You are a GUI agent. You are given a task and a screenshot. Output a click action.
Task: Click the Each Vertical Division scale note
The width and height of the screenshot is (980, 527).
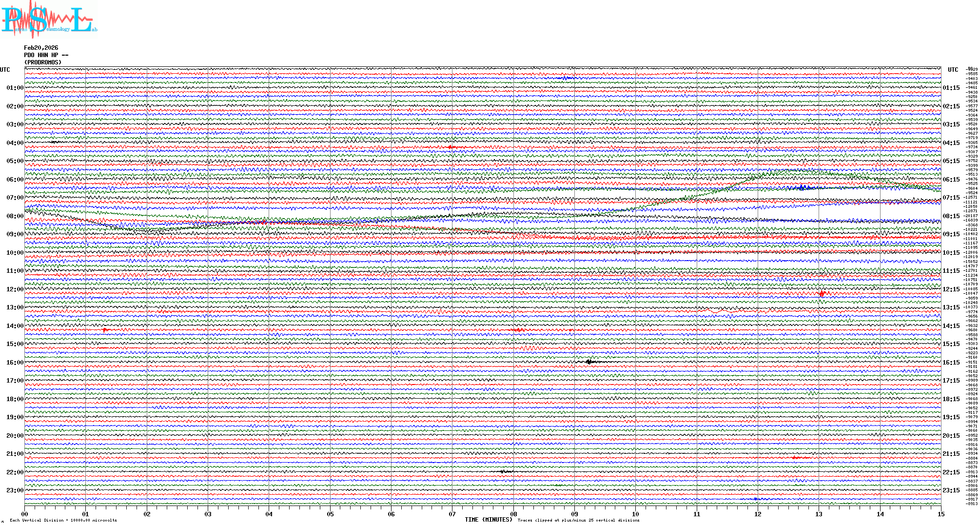pos(63,520)
